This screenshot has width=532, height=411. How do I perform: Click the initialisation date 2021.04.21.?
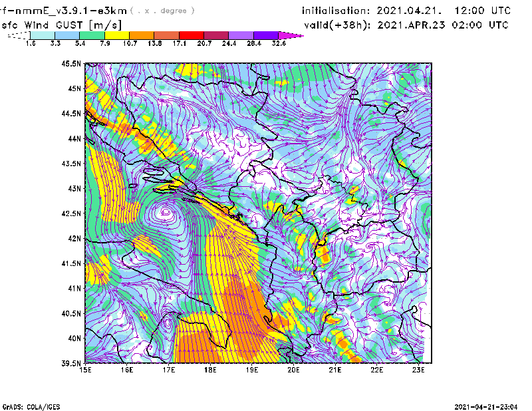point(409,11)
